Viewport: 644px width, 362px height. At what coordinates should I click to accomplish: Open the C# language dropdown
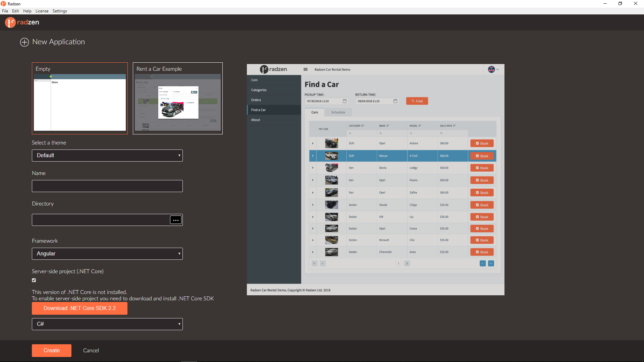tap(107, 324)
